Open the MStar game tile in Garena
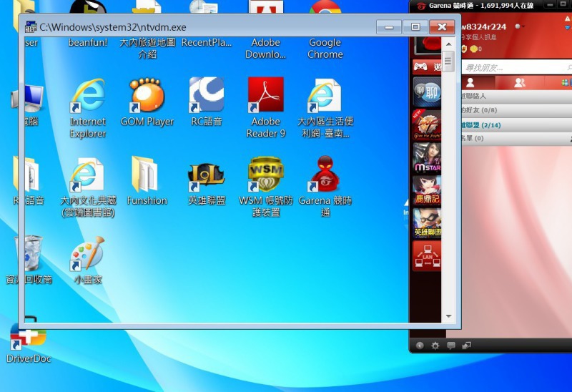The image size is (572, 392). tap(427, 157)
